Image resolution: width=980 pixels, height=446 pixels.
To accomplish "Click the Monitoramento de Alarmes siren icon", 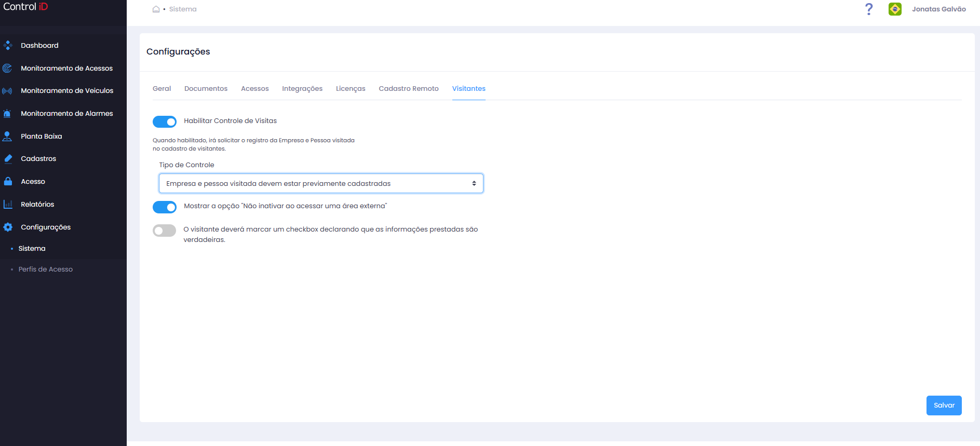I will pyautogui.click(x=7, y=114).
